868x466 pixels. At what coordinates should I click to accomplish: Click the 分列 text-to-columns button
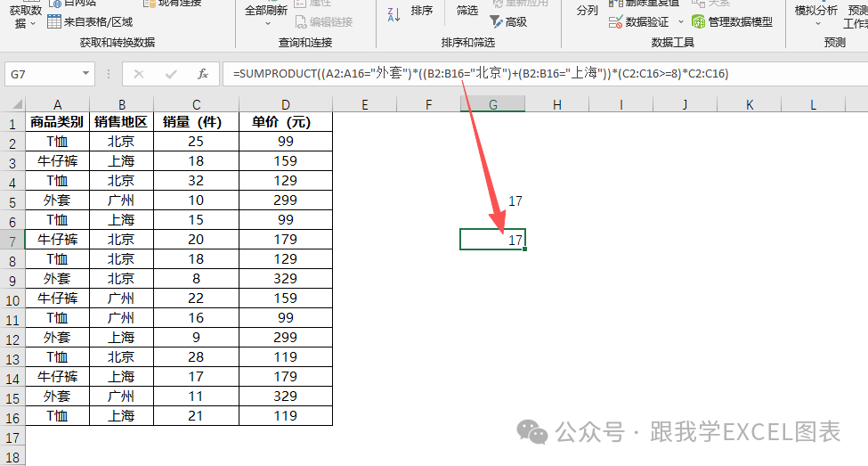point(588,11)
